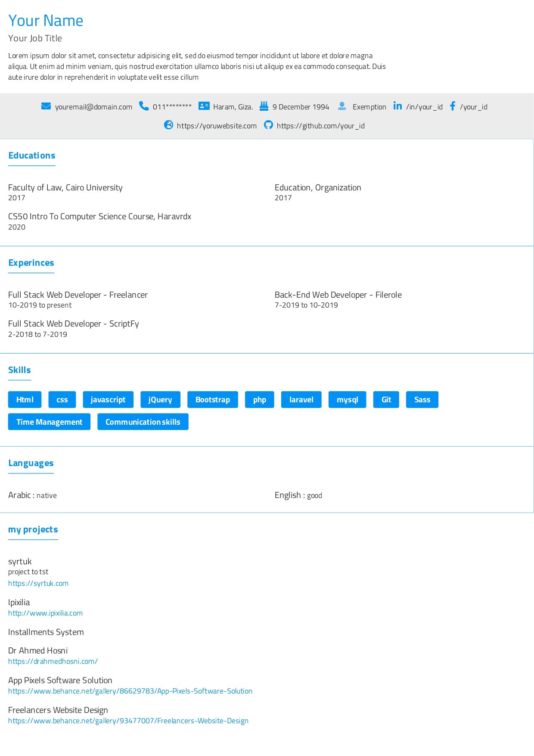Click the LinkedIn icon

coord(397,106)
